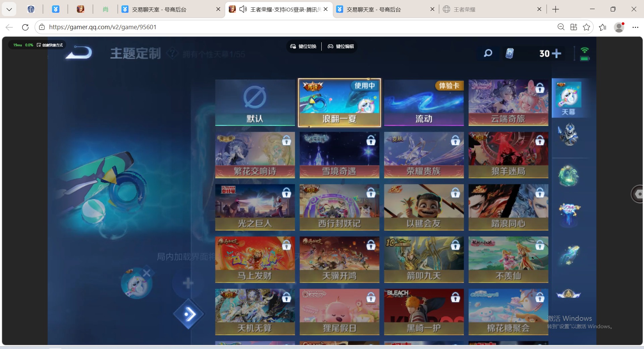The image size is (644, 349).
Task: Click 键位切换 button at top
Action: pos(303,46)
